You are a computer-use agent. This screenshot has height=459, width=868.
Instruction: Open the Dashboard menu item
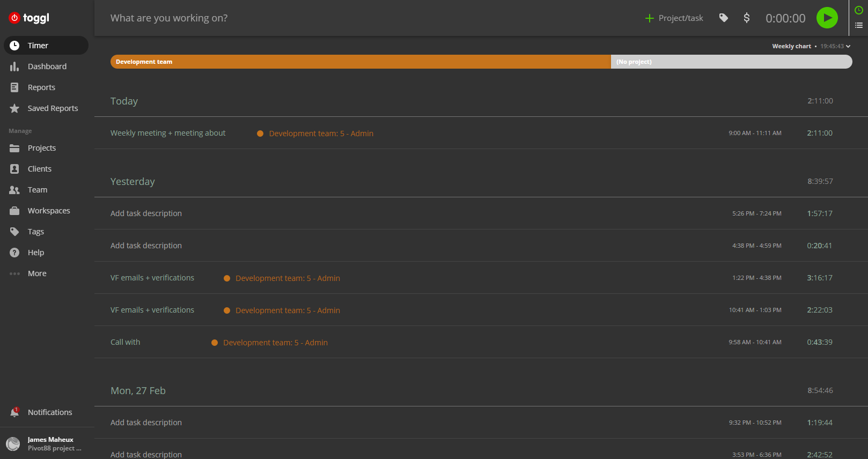point(46,66)
